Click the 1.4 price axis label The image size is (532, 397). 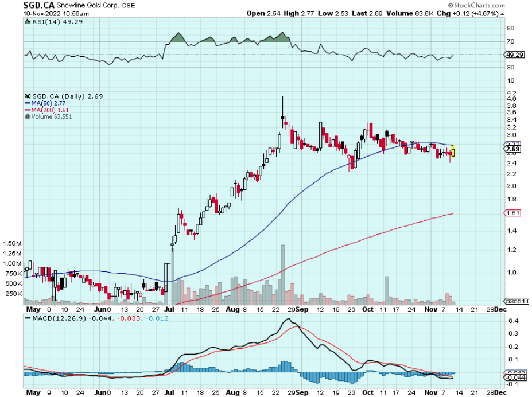click(x=511, y=231)
